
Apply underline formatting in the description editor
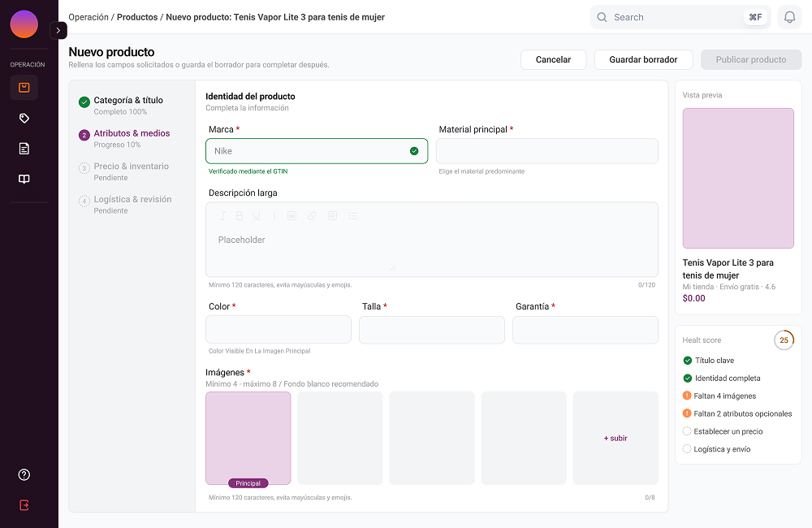click(x=257, y=216)
